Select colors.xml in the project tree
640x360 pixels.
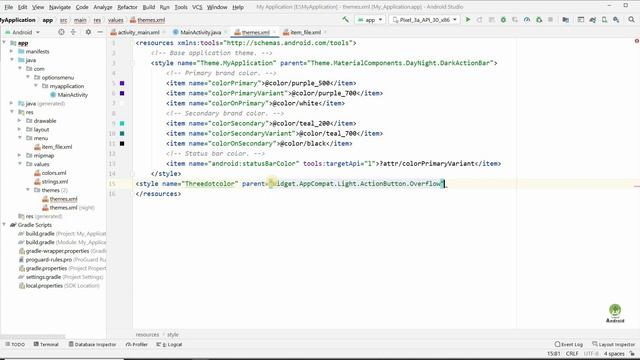tap(50, 173)
